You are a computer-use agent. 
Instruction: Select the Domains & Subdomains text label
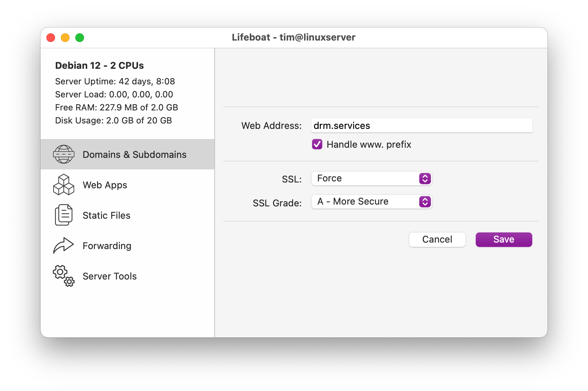pyautogui.click(x=134, y=155)
